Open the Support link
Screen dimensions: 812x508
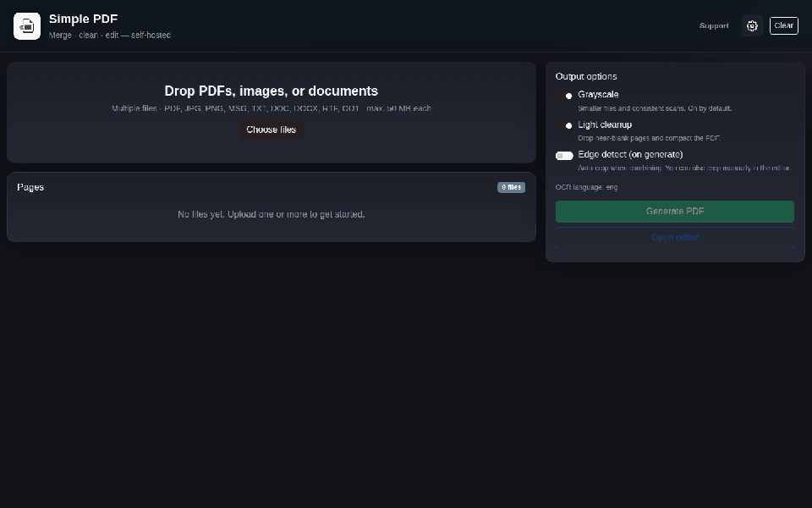pos(714,26)
